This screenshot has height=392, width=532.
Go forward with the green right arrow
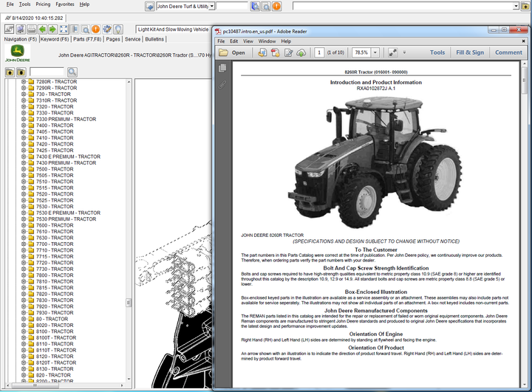click(52, 30)
